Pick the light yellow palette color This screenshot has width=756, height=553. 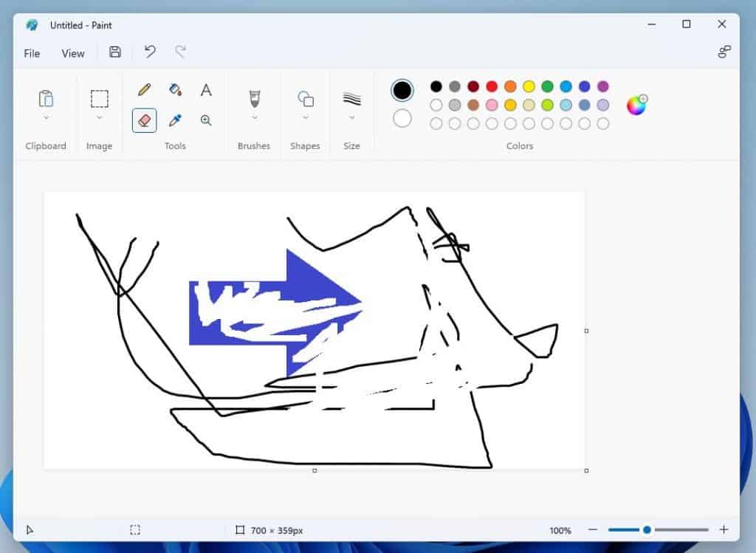click(x=529, y=105)
